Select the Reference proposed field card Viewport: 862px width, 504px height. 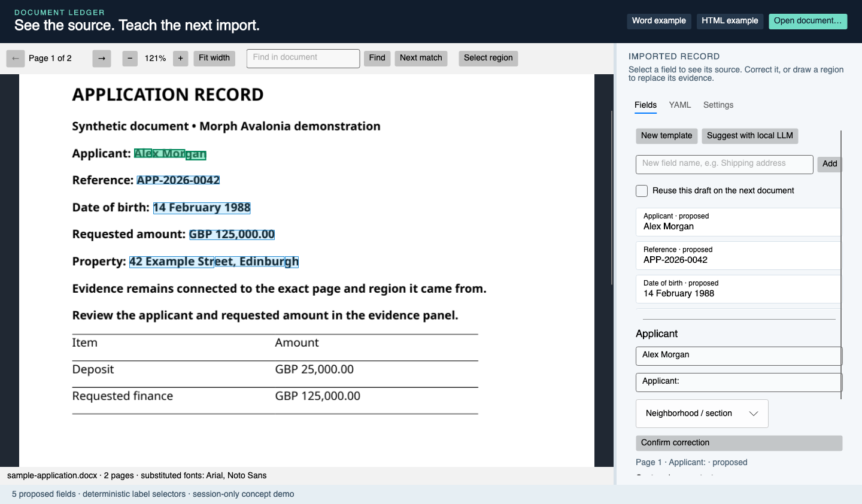(738, 256)
